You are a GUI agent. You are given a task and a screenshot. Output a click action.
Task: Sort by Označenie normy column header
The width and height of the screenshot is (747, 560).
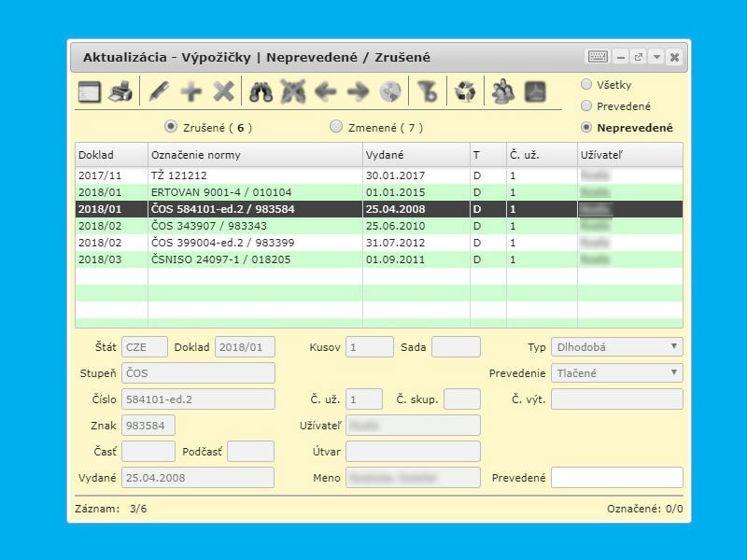pyautogui.click(x=255, y=155)
